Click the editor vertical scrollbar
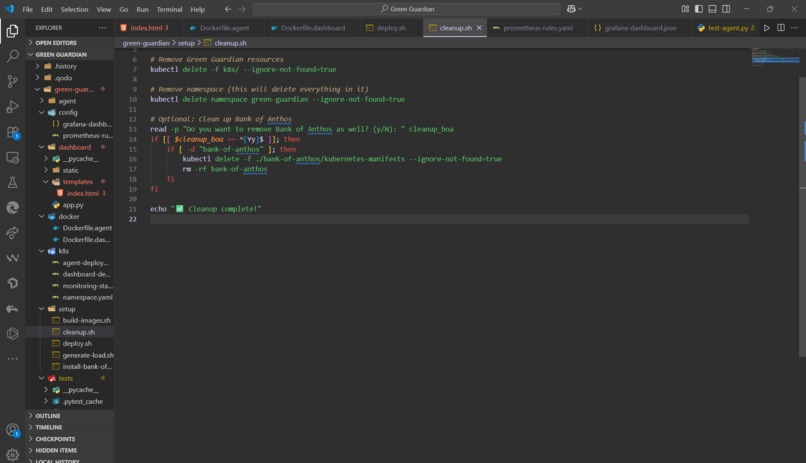806x463 pixels. coord(802,216)
